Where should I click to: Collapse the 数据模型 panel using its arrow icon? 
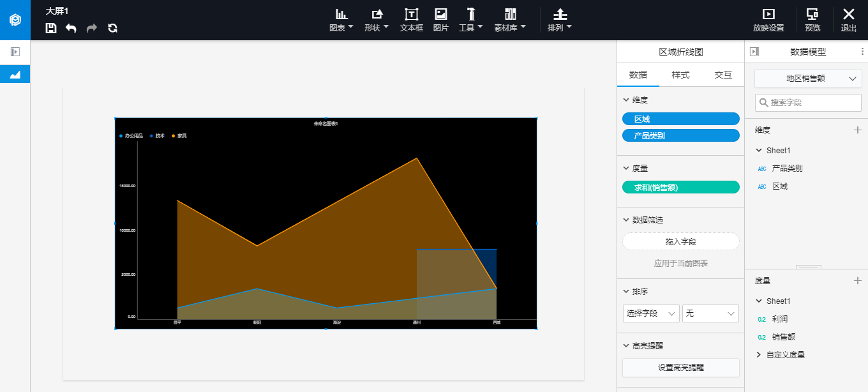(x=754, y=52)
